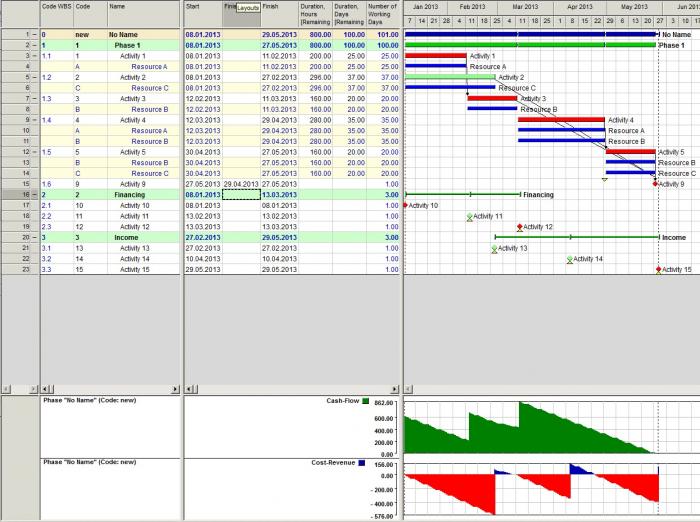
Task: Select the Activity 9 milestone diamond in Gantt
Action: [x=655, y=184]
